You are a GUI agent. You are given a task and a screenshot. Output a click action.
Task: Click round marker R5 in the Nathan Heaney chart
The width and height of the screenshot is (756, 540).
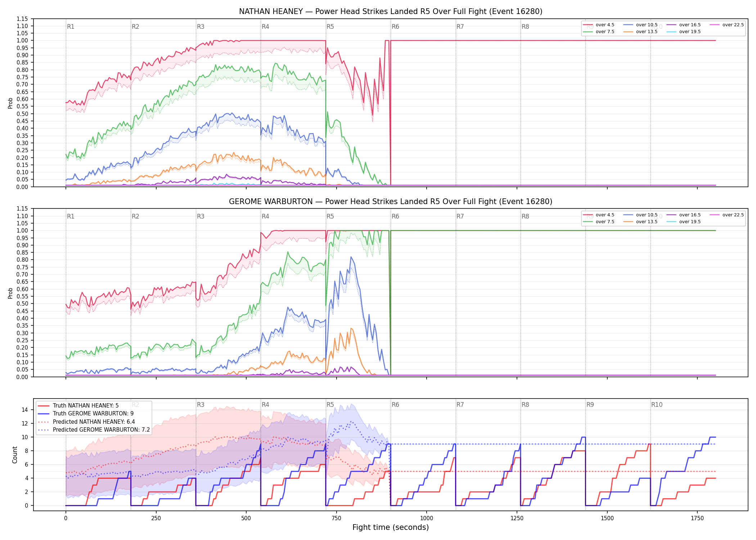[x=330, y=27]
